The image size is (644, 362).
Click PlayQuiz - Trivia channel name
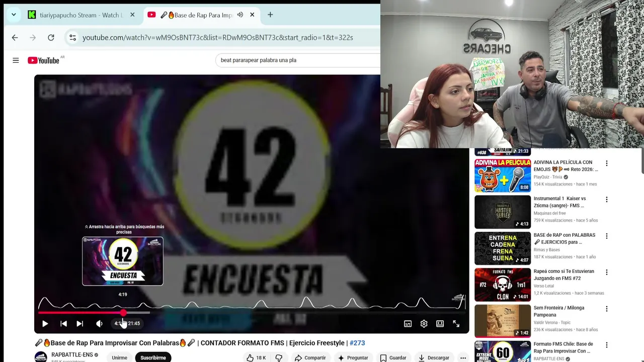[x=548, y=177]
